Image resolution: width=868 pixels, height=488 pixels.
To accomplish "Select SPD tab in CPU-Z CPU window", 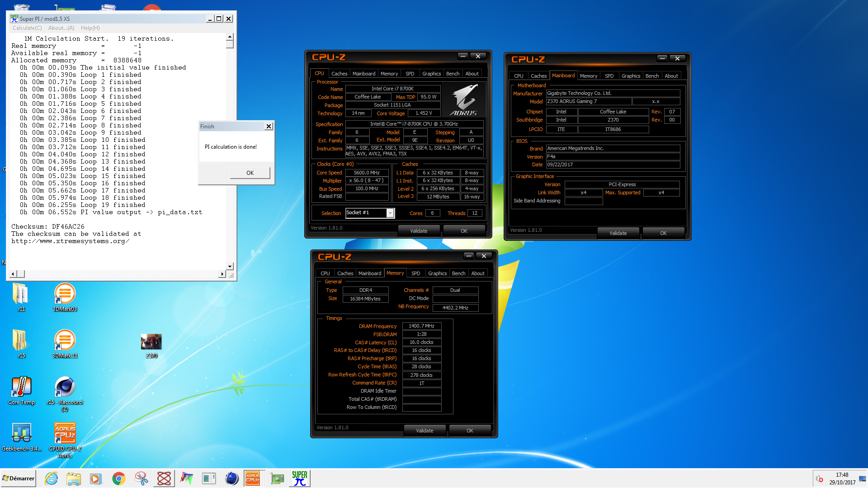I will coord(410,74).
